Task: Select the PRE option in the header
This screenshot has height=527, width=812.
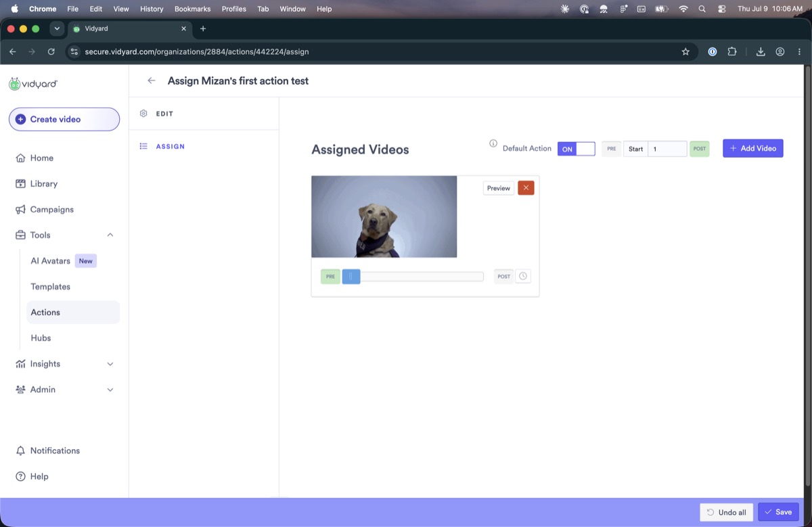Action: pyautogui.click(x=611, y=149)
